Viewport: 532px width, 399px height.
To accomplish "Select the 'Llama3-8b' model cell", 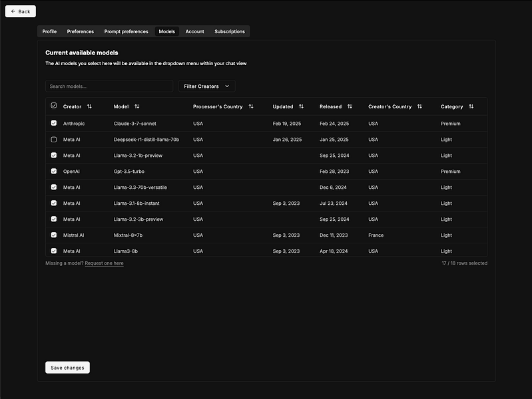I will click(x=126, y=251).
